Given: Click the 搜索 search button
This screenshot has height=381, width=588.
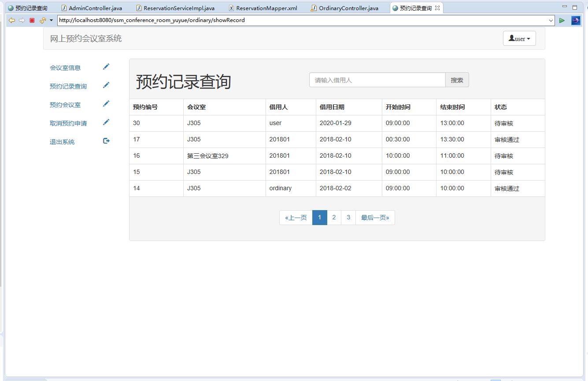Looking at the screenshot, I should pos(457,80).
